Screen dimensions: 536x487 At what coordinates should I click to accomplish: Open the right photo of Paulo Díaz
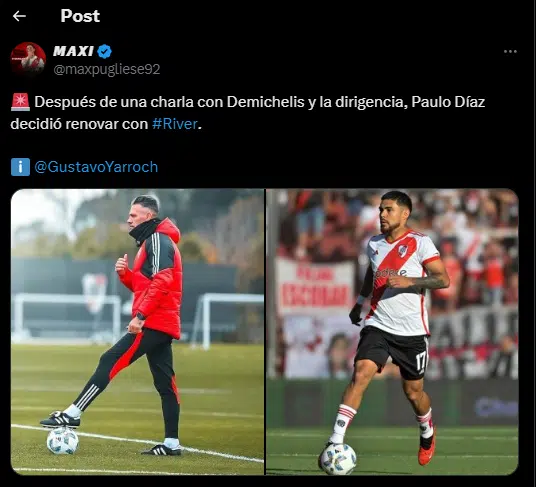(392, 332)
